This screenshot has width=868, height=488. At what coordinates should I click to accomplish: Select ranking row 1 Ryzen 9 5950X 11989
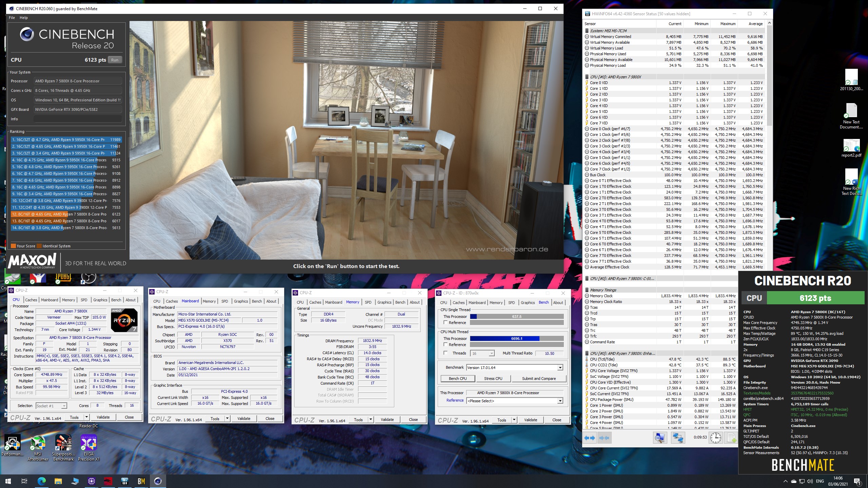click(66, 140)
